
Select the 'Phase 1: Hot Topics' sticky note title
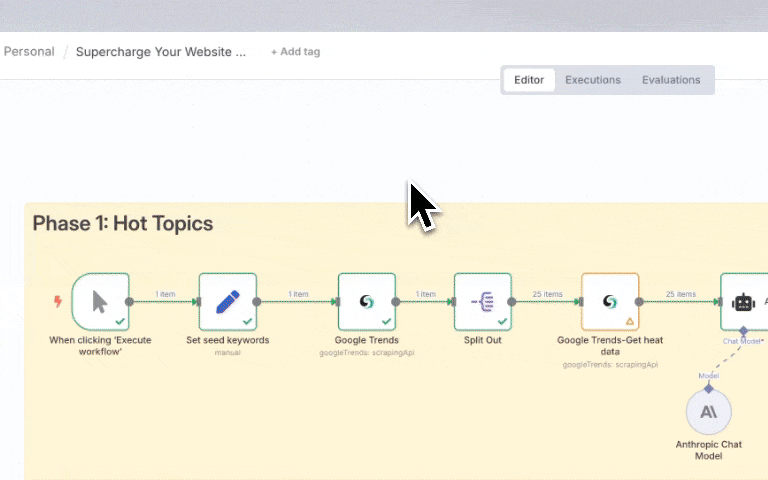tap(123, 223)
